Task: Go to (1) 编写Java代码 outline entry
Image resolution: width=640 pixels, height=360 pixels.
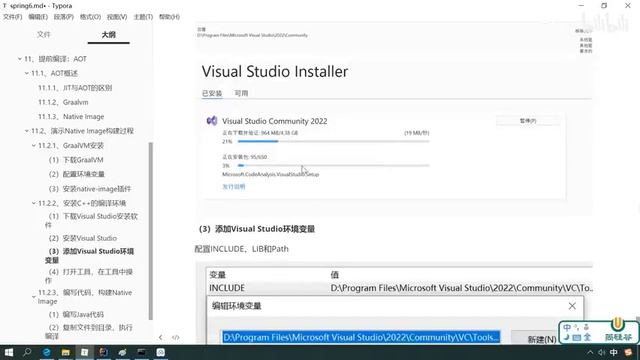Action: [76, 315]
